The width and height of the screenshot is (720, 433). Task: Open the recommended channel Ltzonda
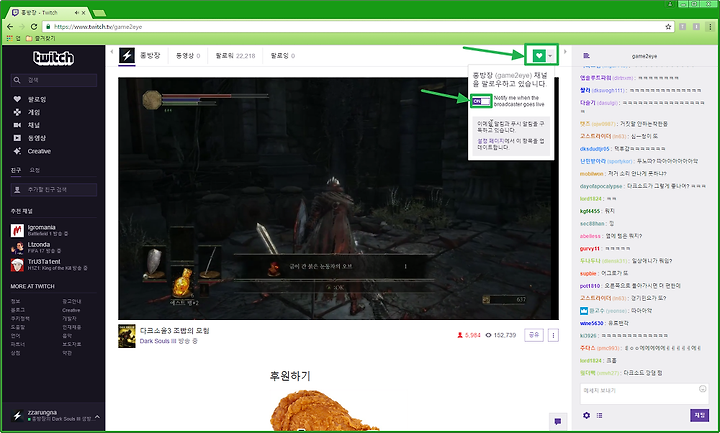coord(36,247)
